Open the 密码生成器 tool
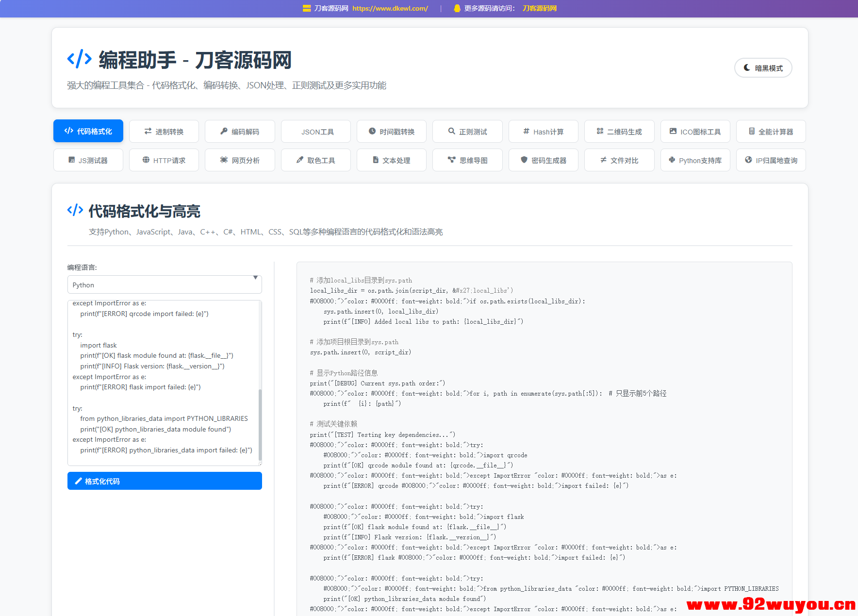 pyautogui.click(x=543, y=160)
